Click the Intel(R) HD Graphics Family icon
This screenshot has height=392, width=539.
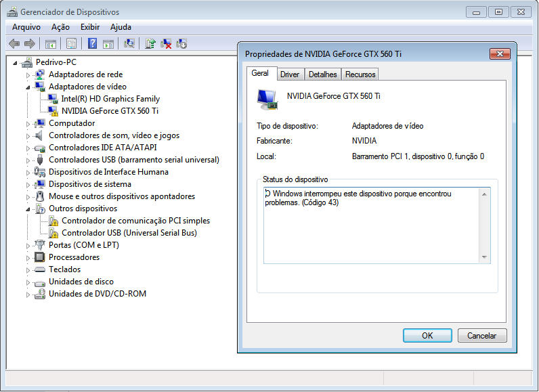pos(53,99)
